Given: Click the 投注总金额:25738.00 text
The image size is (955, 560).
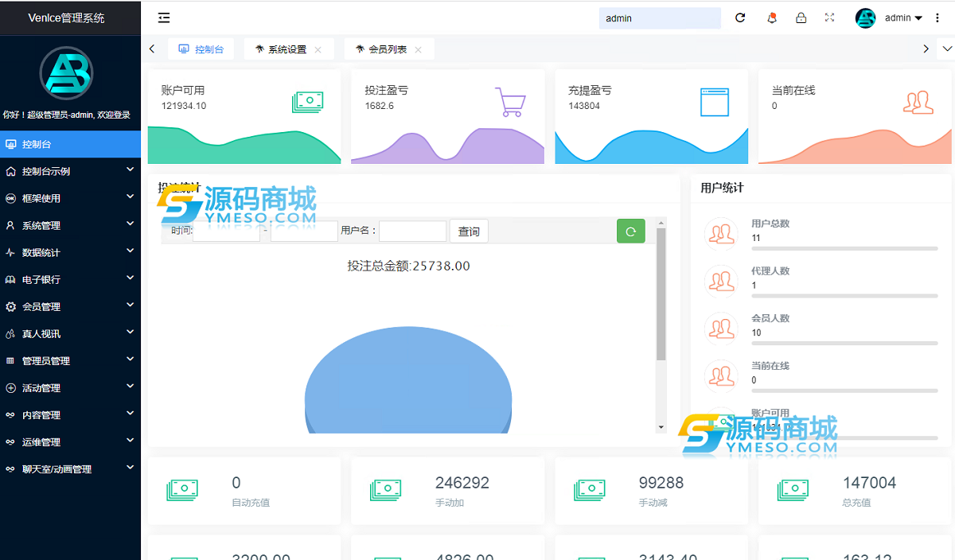Looking at the screenshot, I should click(408, 266).
